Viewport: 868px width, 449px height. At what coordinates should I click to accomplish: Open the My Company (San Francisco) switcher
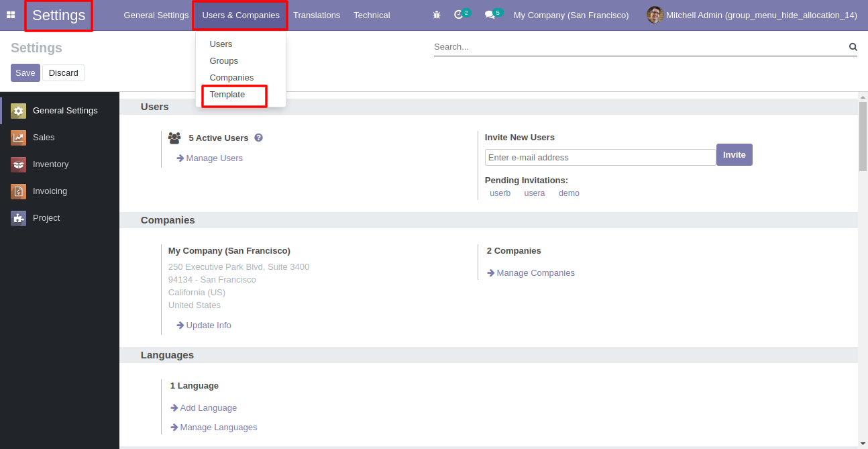point(572,15)
